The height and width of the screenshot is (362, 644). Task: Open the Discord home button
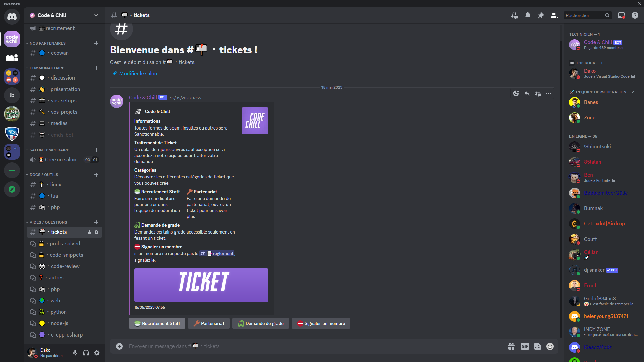(x=12, y=16)
